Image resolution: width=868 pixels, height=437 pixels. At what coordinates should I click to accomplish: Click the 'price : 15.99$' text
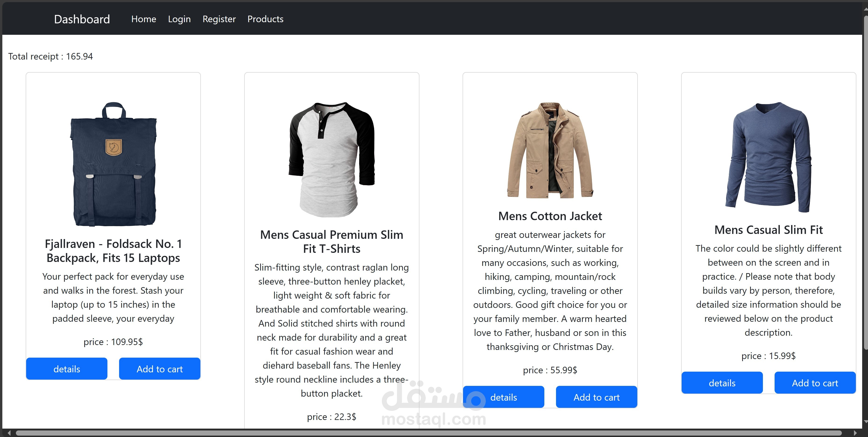click(769, 356)
